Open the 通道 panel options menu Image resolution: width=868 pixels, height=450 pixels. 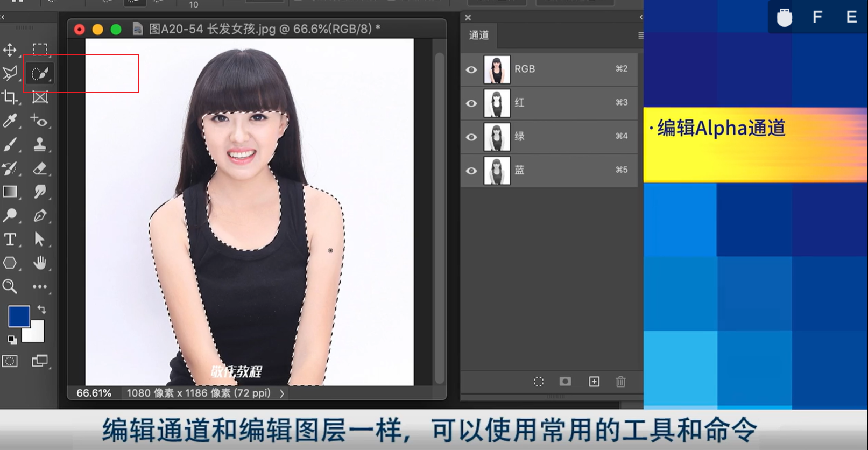(640, 35)
